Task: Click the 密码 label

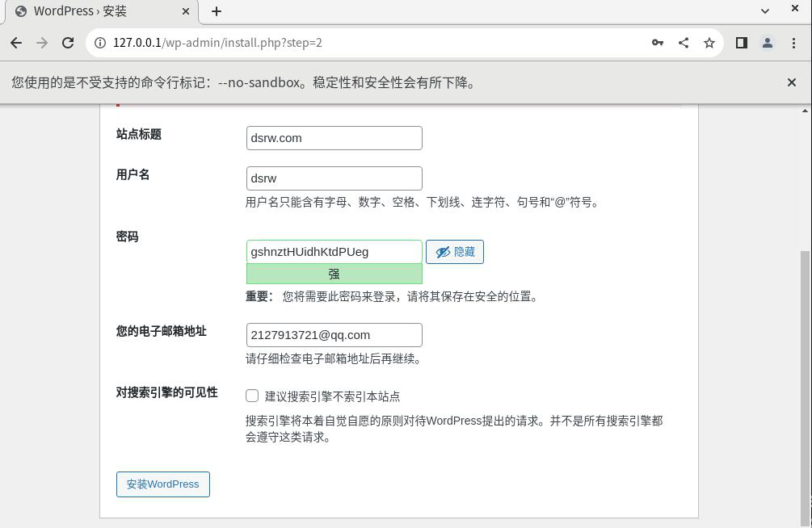Action: (x=128, y=237)
